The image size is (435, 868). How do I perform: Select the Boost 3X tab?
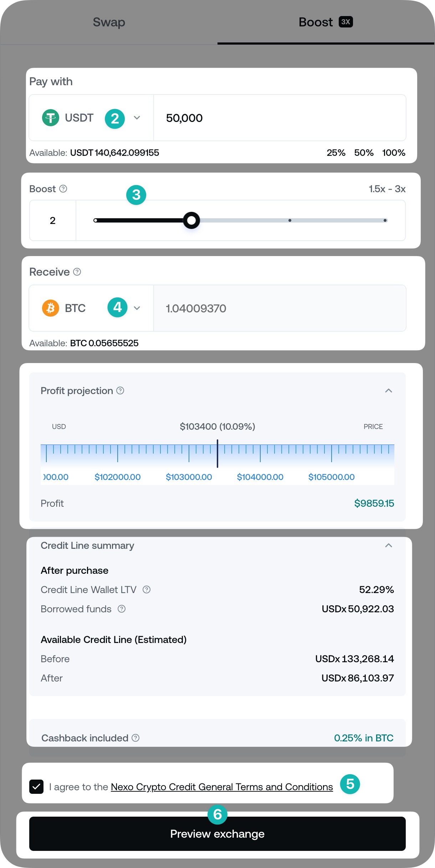325,22
